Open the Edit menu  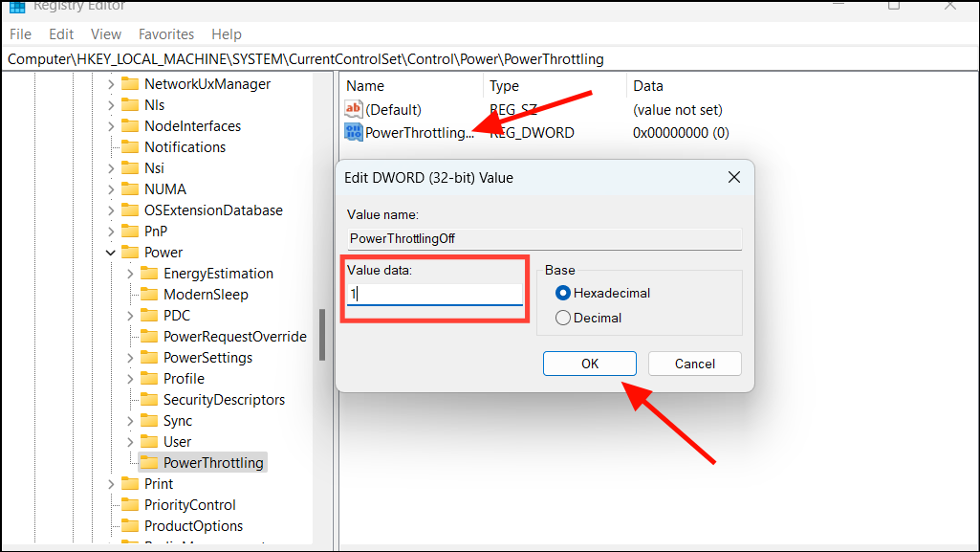coord(60,33)
